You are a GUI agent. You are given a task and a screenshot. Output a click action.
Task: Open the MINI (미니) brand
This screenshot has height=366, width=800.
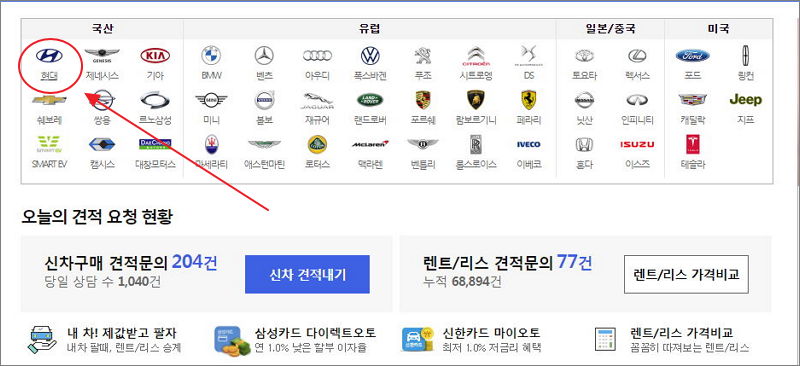tap(211, 100)
